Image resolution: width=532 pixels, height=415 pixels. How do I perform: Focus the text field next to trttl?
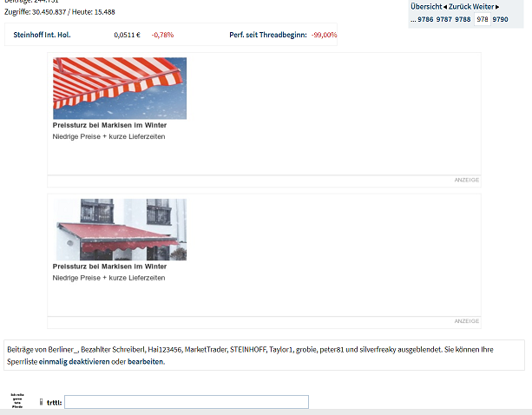pyautogui.click(x=187, y=402)
